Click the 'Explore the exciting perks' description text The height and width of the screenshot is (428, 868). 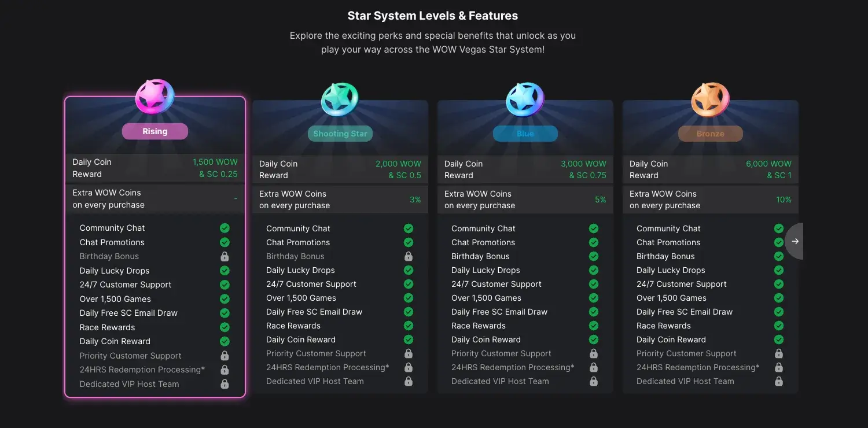[x=433, y=42]
